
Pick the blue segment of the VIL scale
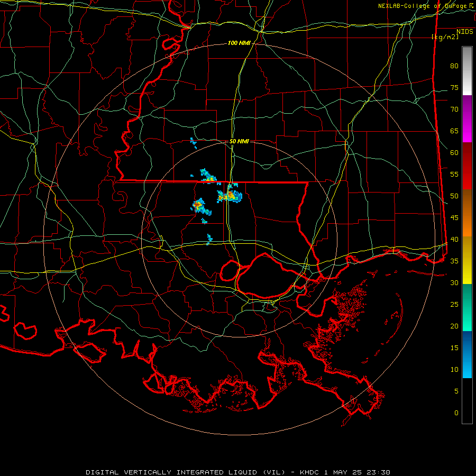pyautogui.click(x=467, y=354)
